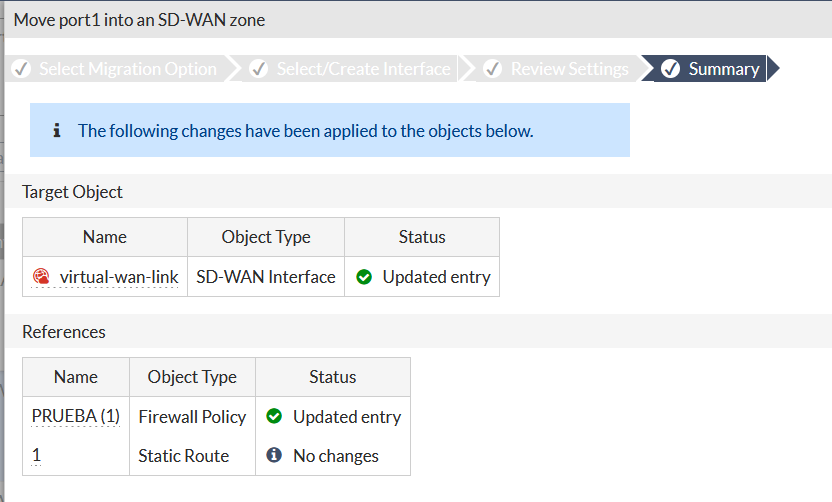
Task: Click green check in Firewall Policy row
Action: point(274,417)
